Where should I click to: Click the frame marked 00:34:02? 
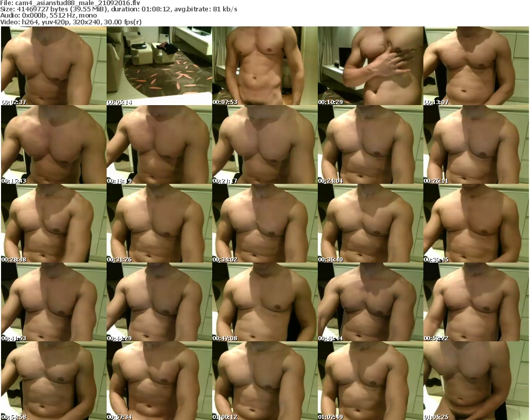pyautogui.click(x=265, y=223)
